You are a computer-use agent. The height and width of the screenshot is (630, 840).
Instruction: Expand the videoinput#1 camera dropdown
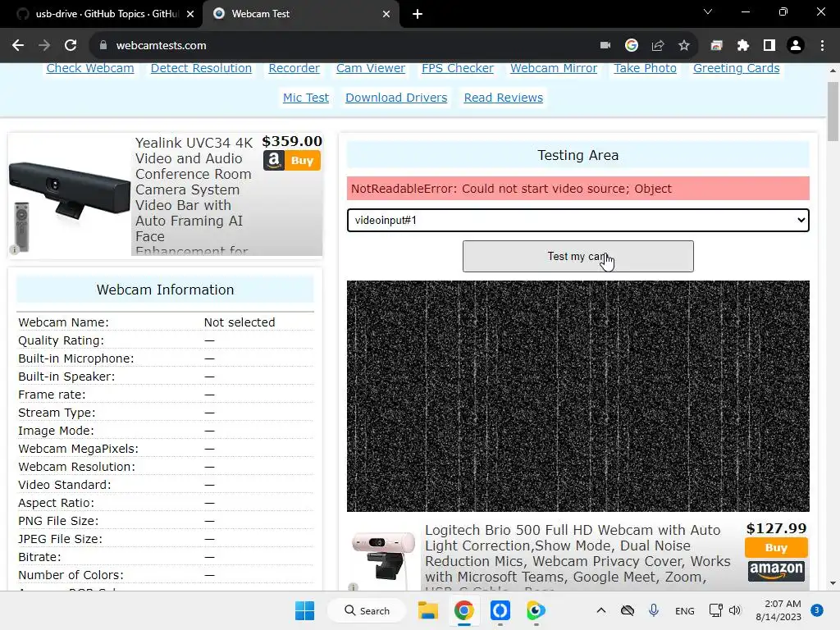(577, 220)
